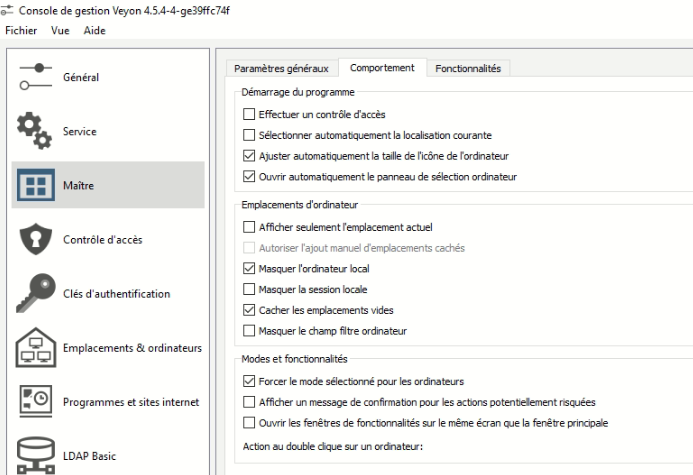Screen dimensions: 693x475
Task: Click the Emplacements d'ordinateur group title
Action: [300, 205]
